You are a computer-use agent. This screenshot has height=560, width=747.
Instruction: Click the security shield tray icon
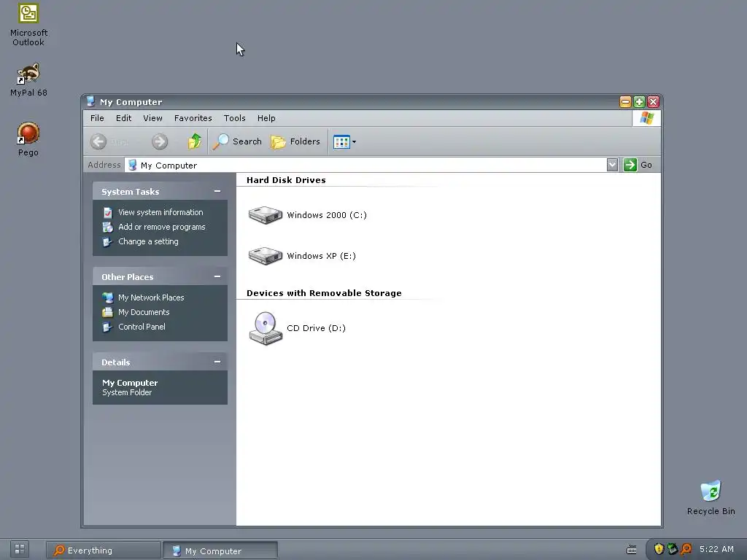point(659,549)
